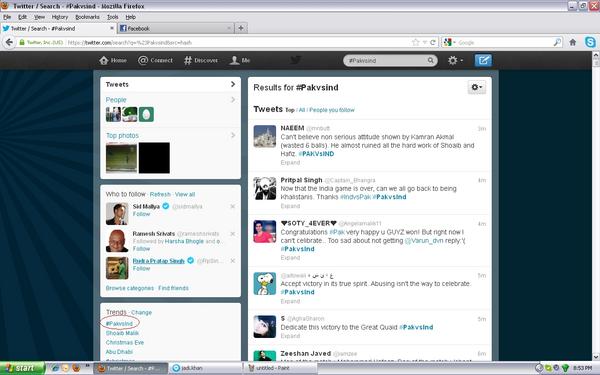Open Shoaib Malik trend
600x375 pixels.
tap(122, 333)
